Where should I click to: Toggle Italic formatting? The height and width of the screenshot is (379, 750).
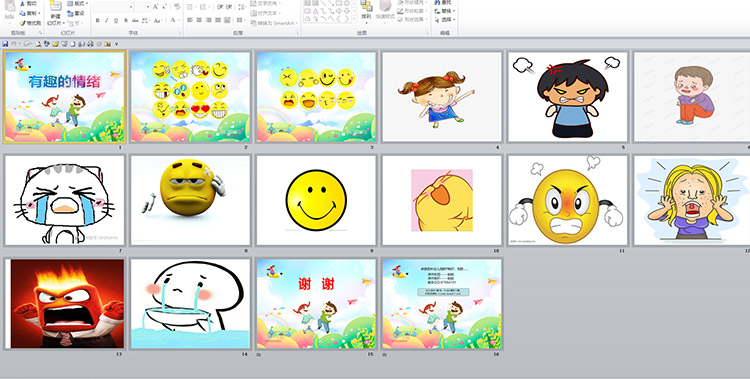106,20
